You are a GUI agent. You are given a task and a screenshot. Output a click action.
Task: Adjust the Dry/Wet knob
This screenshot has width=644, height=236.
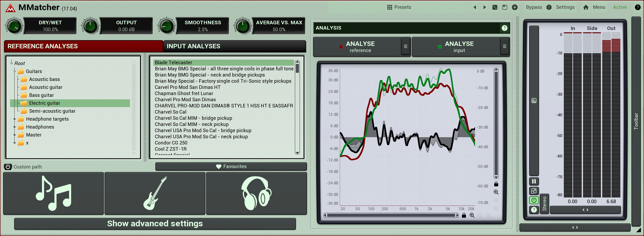[14, 26]
